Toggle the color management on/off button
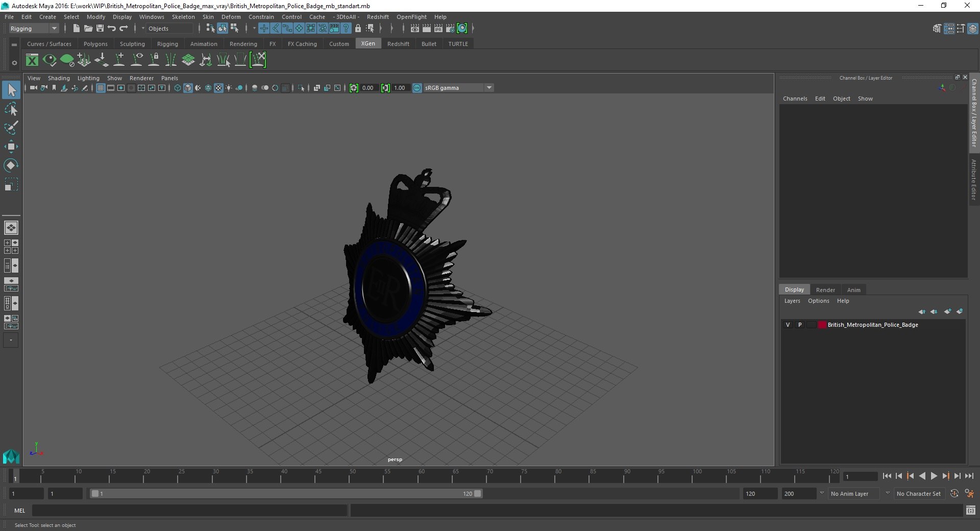The width and height of the screenshot is (980, 531). pos(417,88)
